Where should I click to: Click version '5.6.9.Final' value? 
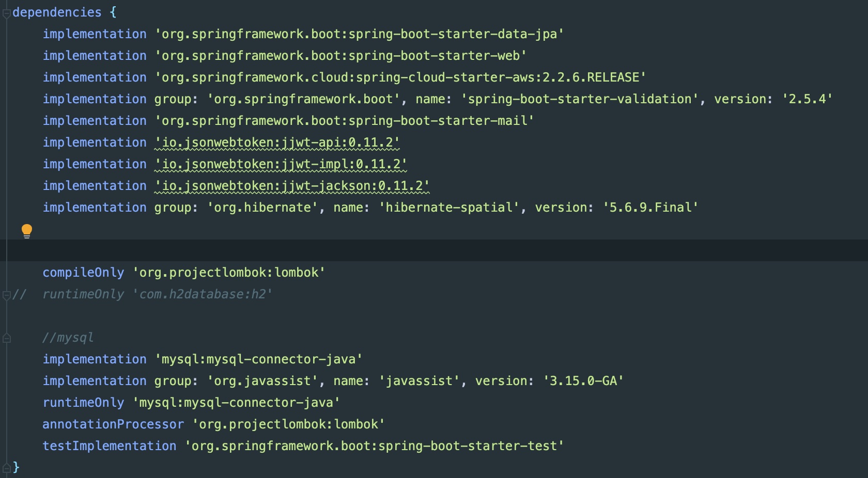[650, 208]
